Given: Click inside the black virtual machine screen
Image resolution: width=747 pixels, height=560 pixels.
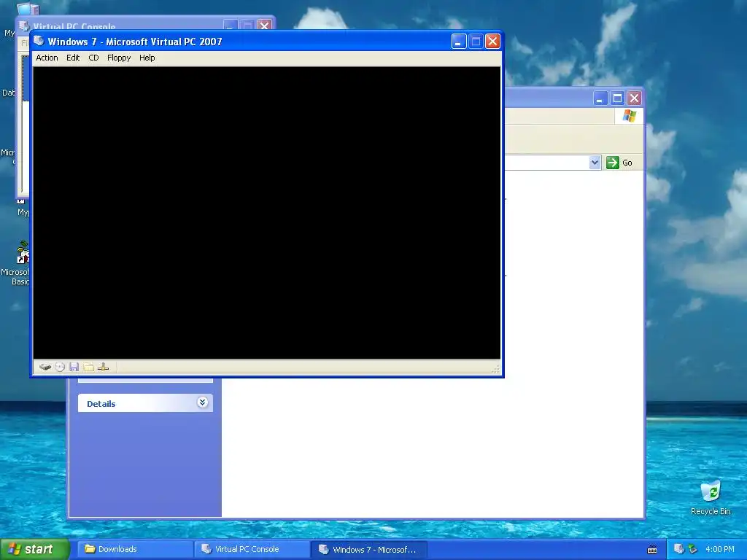Looking at the screenshot, I should pos(267,212).
